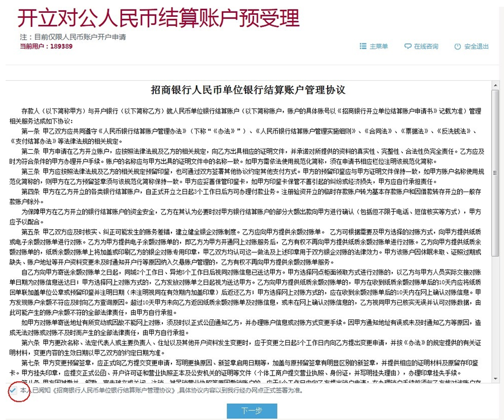Click the scrollbar up arrow
The image size is (504, 420).
point(494,85)
